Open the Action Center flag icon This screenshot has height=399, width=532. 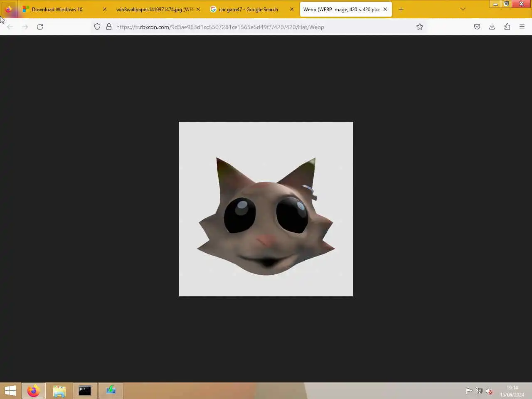pos(469,391)
